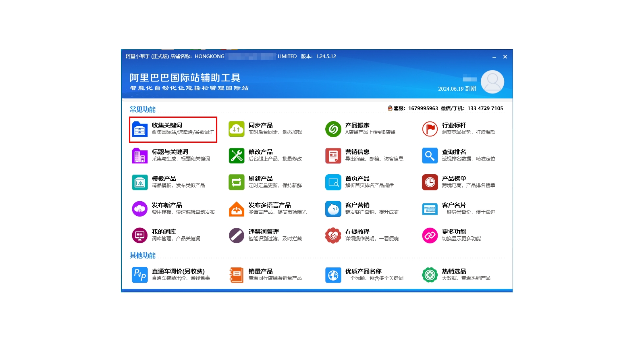
Task: Open the 发布新产品 purple cloud icon
Action: pos(139,209)
